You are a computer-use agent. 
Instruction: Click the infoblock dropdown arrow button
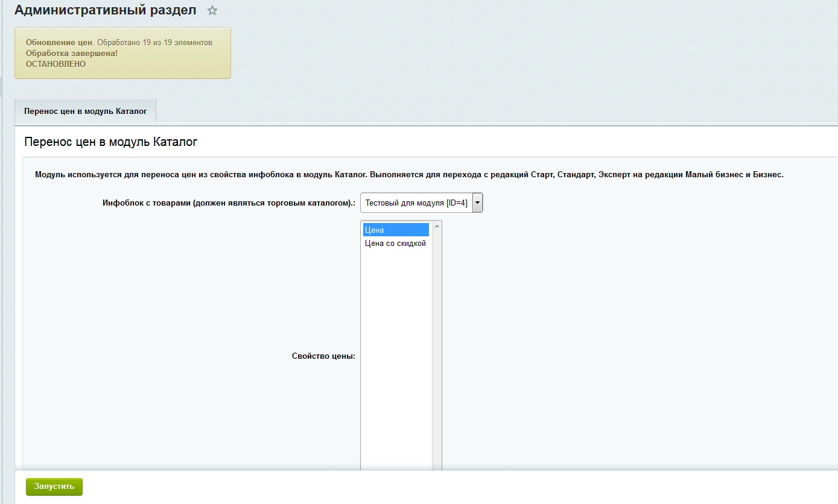click(x=477, y=203)
